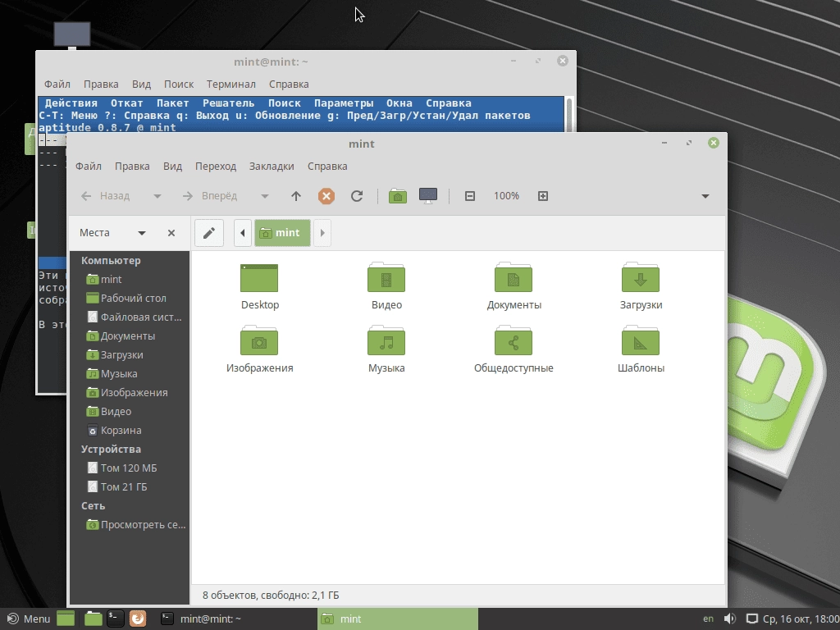The width and height of the screenshot is (840, 630).
Task: Select Изображения in the sidebar
Action: click(129, 393)
